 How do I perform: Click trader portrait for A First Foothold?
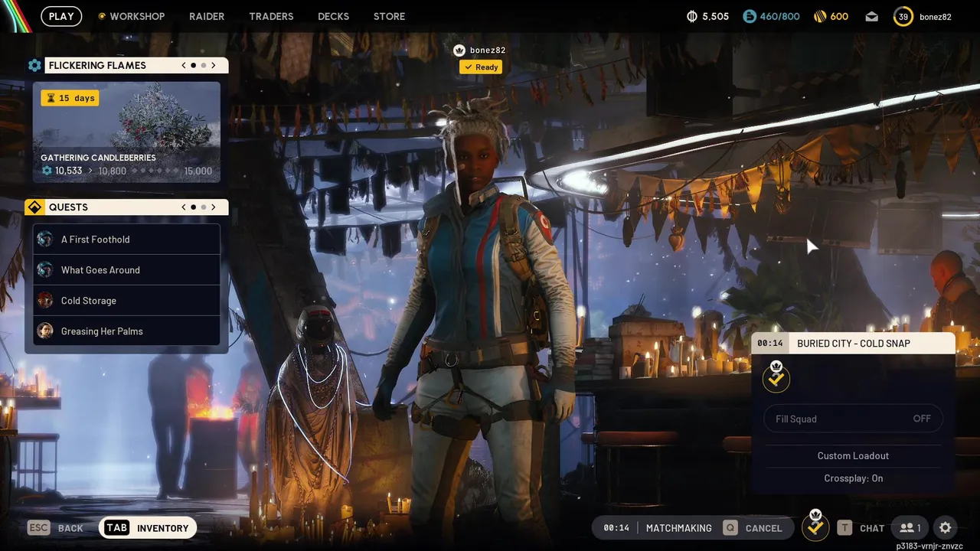45,239
